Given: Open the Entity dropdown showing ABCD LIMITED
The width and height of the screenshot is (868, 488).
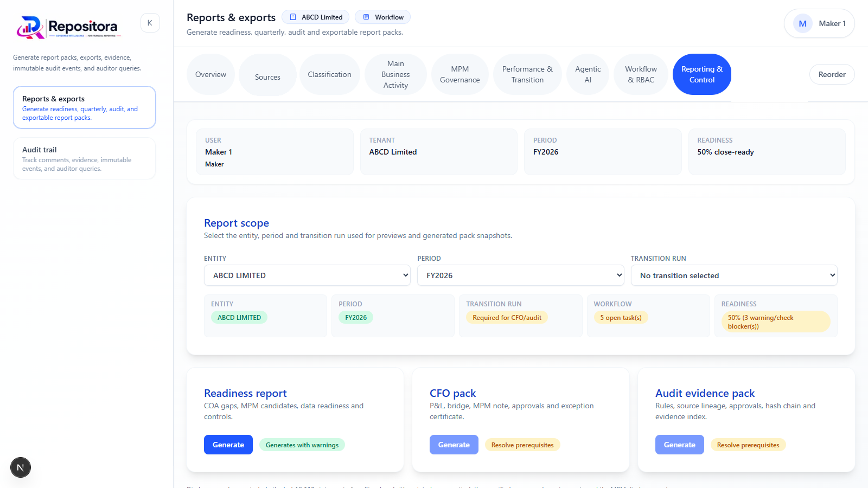Looking at the screenshot, I should (307, 275).
